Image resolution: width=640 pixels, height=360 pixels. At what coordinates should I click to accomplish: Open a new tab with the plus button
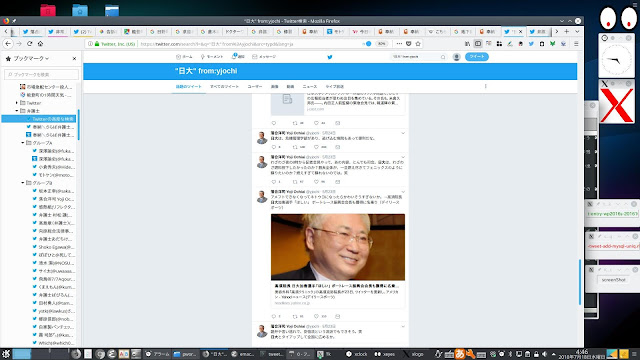click(567, 31)
